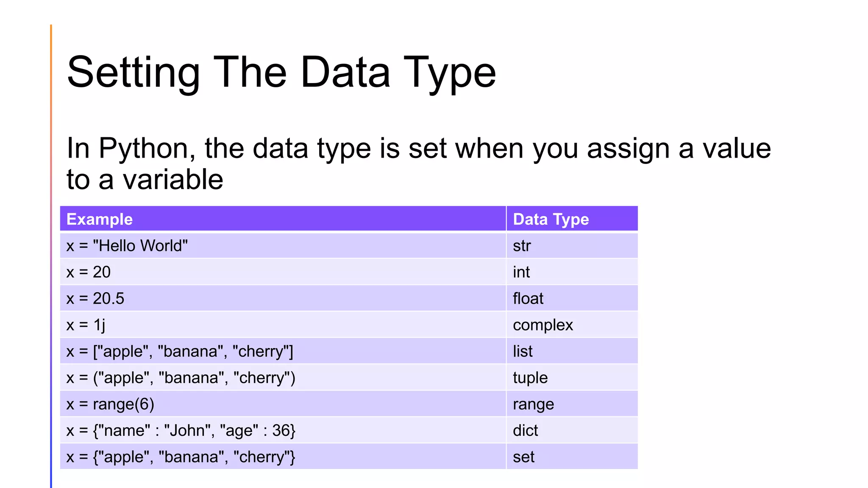Select the x = 20 example cell
Screen dimensions: 868x488
coord(283,272)
